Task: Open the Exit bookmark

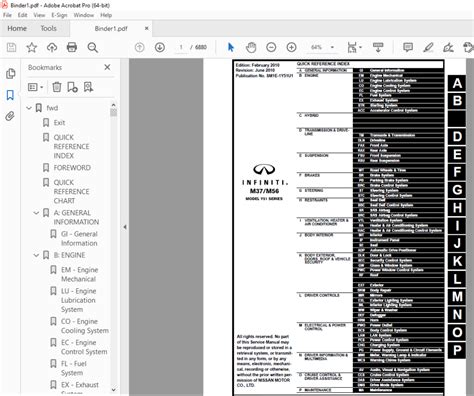Action: [x=59, y=123]
